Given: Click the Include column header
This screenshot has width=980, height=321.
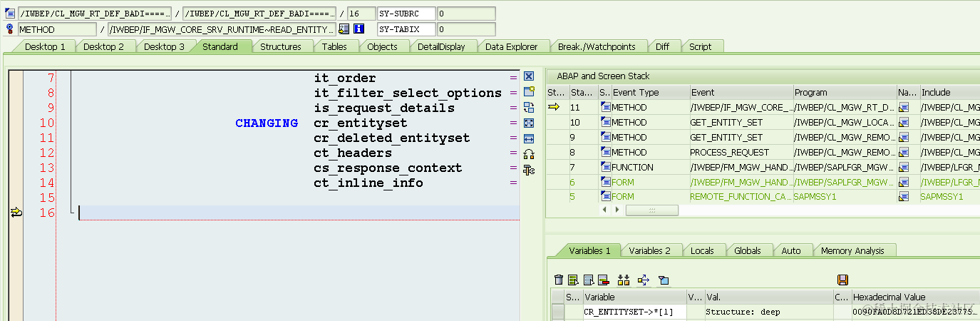Looking at the screenshot, I should (x=949, y=92).
